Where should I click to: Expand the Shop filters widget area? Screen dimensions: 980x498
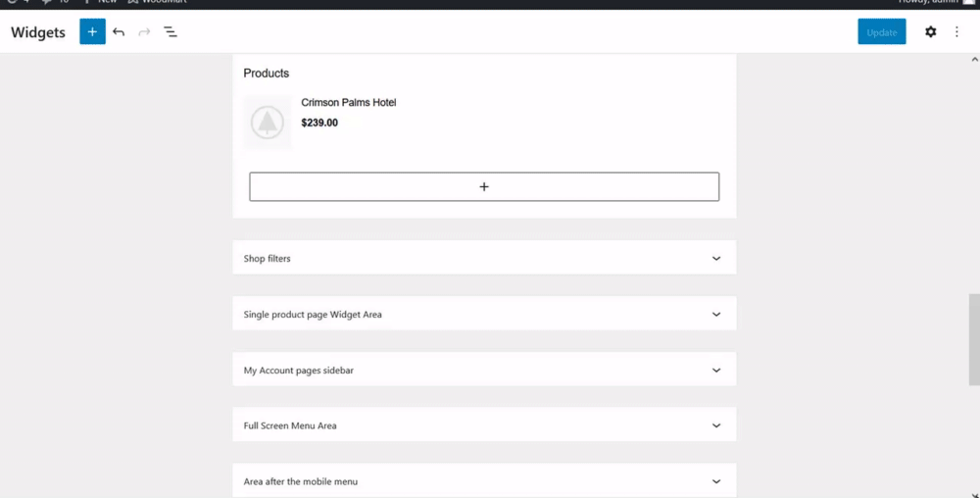tap(716, 259)
